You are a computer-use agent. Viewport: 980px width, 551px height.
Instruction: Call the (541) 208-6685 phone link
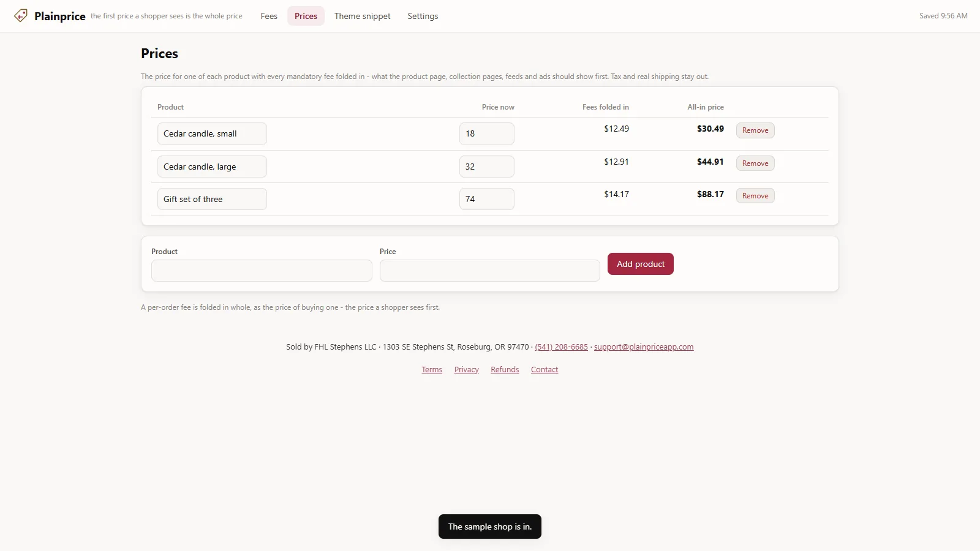(561, 347)
